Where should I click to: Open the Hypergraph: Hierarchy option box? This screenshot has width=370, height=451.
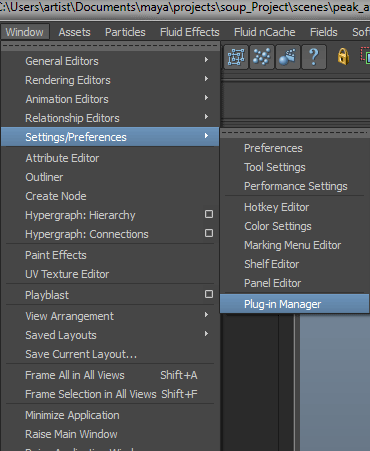point(209,214)
